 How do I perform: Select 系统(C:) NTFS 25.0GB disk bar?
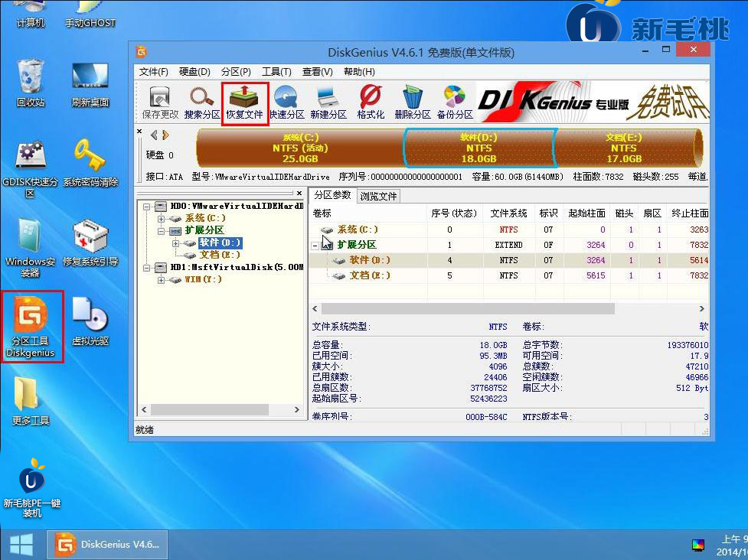click(300, 148)
